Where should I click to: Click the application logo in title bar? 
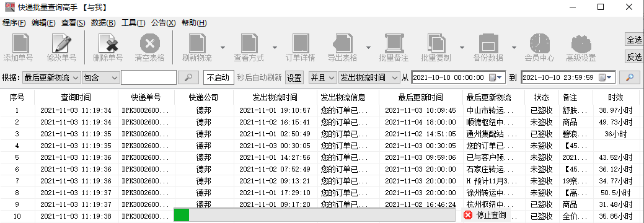[9, 7]
